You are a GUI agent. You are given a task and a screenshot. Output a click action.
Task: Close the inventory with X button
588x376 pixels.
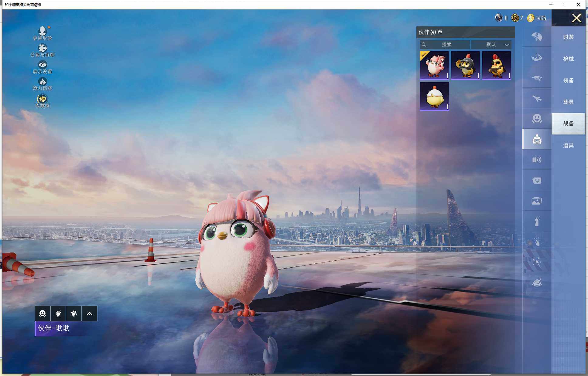point(576,18)
